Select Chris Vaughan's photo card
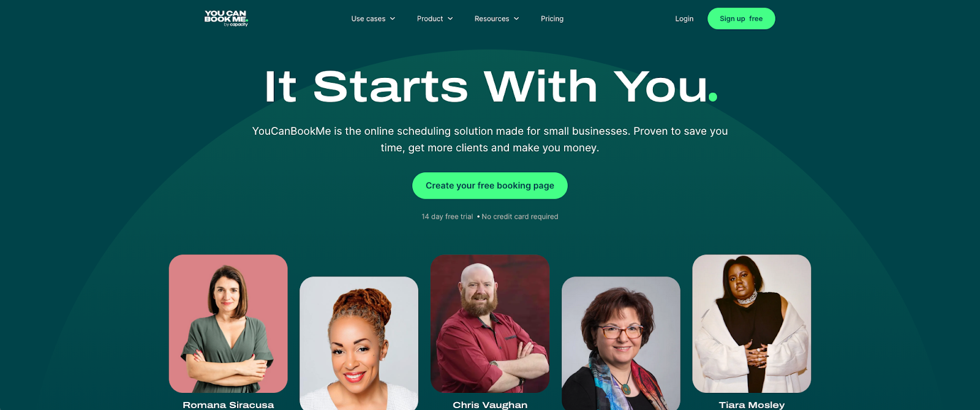 point(490,324)
